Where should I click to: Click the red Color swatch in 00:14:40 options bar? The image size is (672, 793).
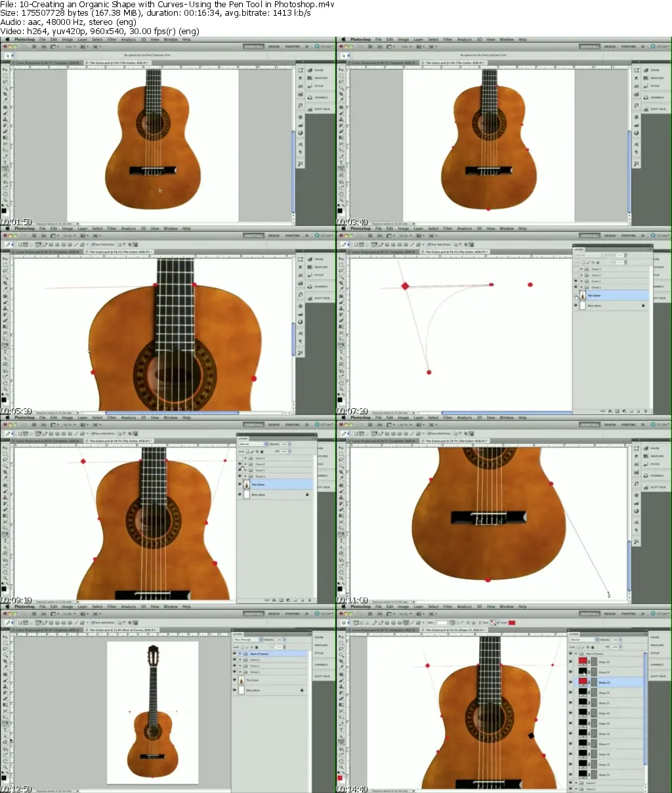[512, 622]
